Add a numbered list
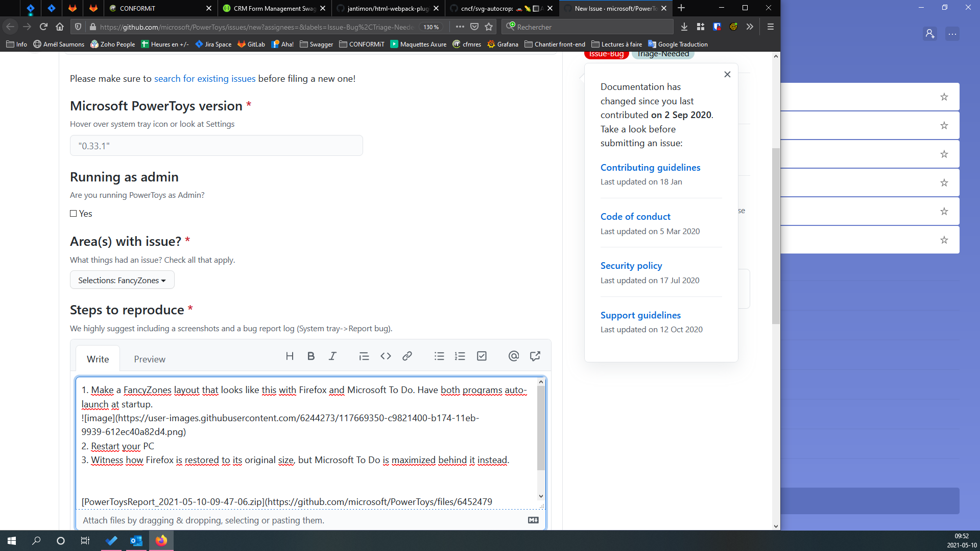 tap(460, 356)
